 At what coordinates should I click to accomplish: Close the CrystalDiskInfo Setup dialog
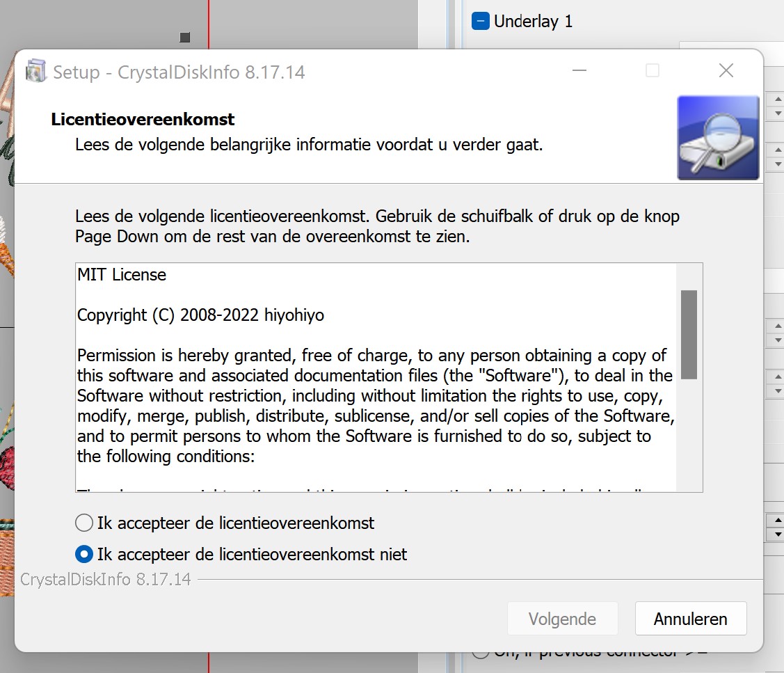tap(726, 70)
